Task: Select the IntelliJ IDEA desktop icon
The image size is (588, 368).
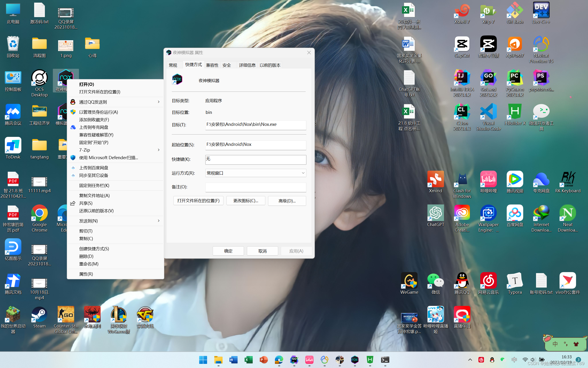Action: tap(462, 83)
